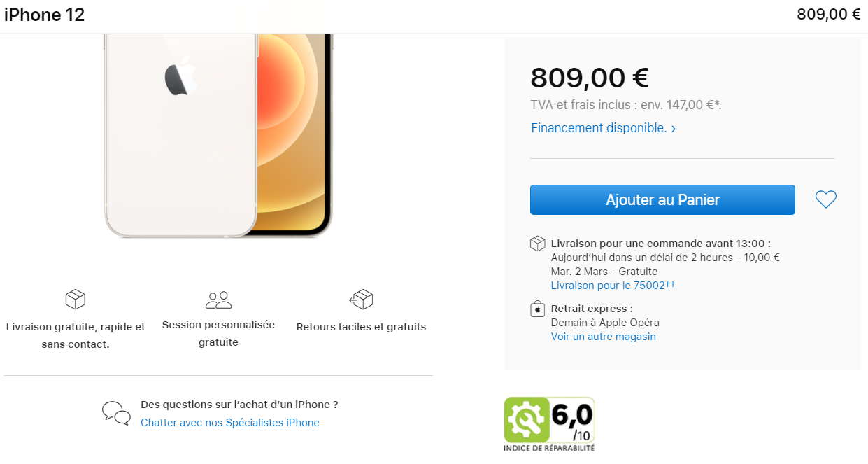This screenshot has height=464, width=868.
Task: Click the heart favorite icon
Action: (826, 199)
